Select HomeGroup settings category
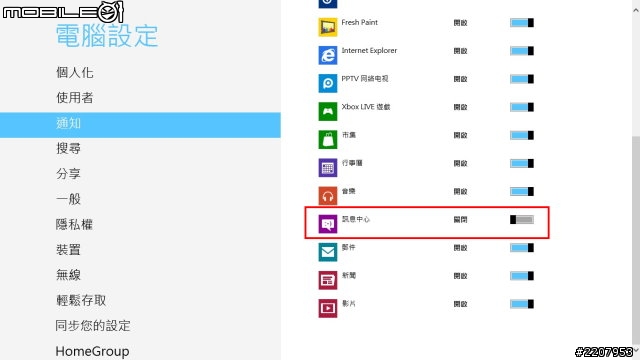This screenshot has height=360, width=640. 92,351
